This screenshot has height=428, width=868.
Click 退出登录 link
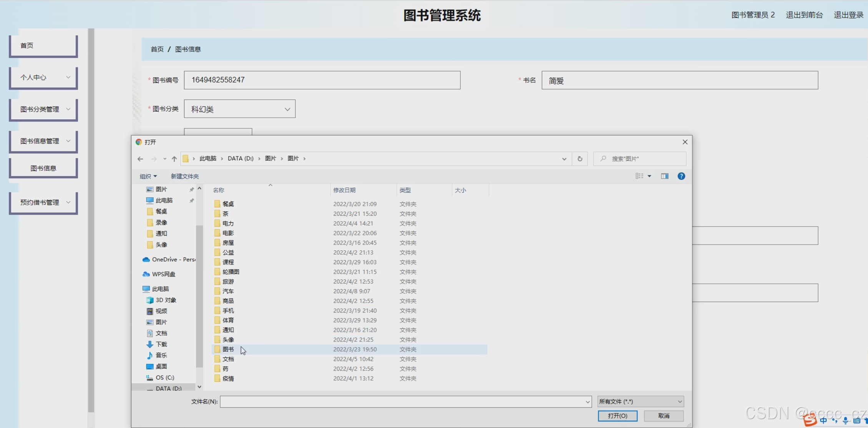coord(848,15)
